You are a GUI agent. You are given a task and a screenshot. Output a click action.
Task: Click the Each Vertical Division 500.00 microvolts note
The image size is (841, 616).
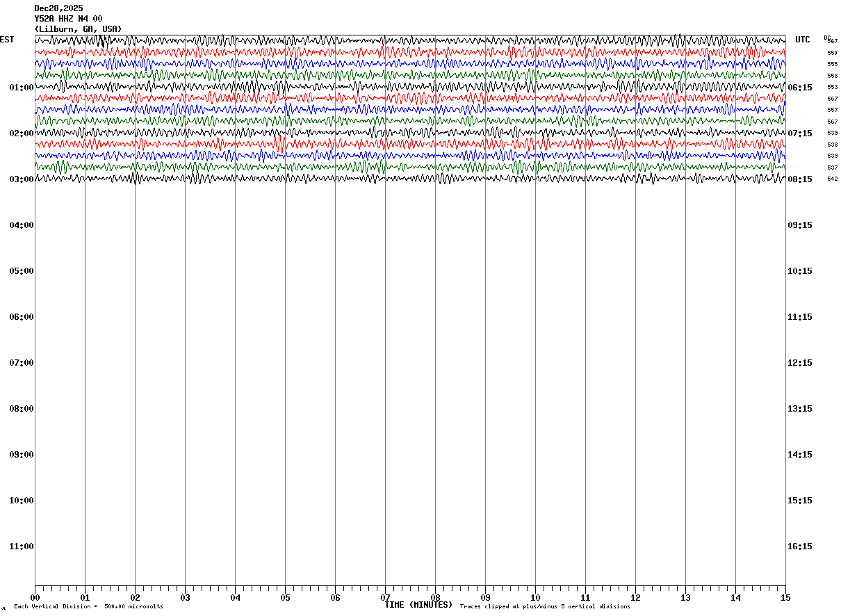tap(88, 607)
